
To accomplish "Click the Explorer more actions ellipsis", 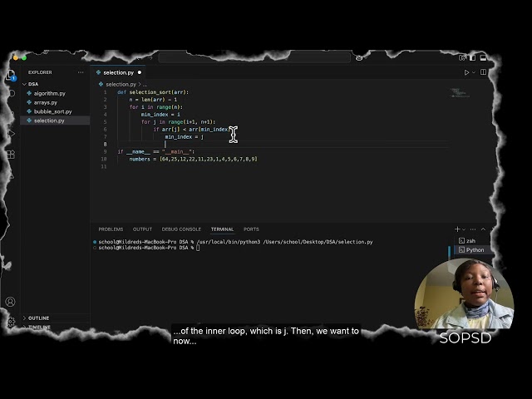I will pyautogui.click(x=81, y=72).
